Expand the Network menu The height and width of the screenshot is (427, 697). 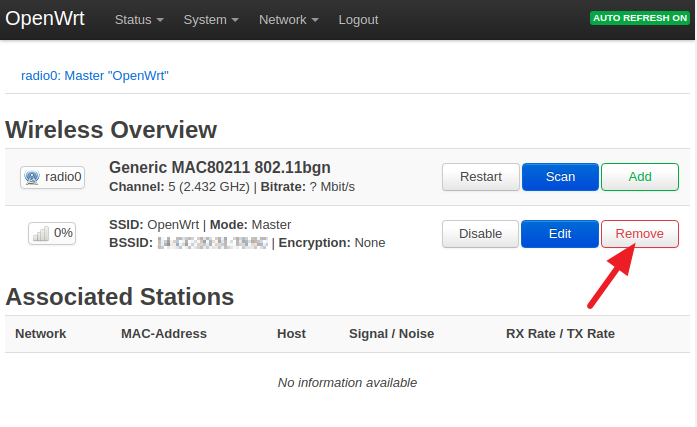(288, 20)
